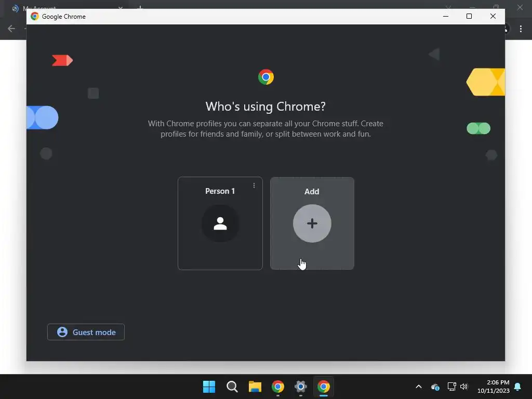Launch Guest mode
The width and height of the screenshot is (532, 399).
pyautogui.click(x=86, y=332)
